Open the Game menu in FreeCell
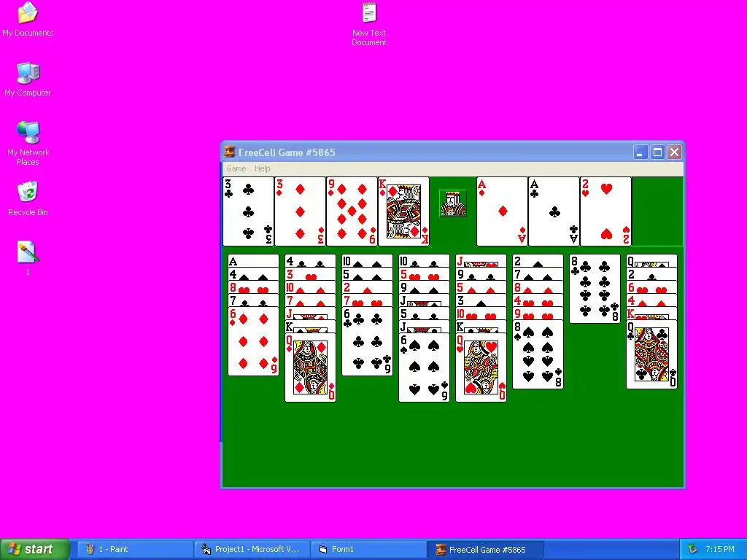Image resolution: width=747 pixels, height=560 pixels. coord(236,168)
